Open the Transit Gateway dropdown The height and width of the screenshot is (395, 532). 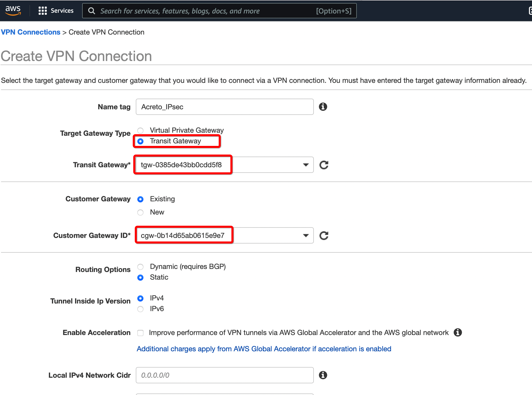coord(225,165)
